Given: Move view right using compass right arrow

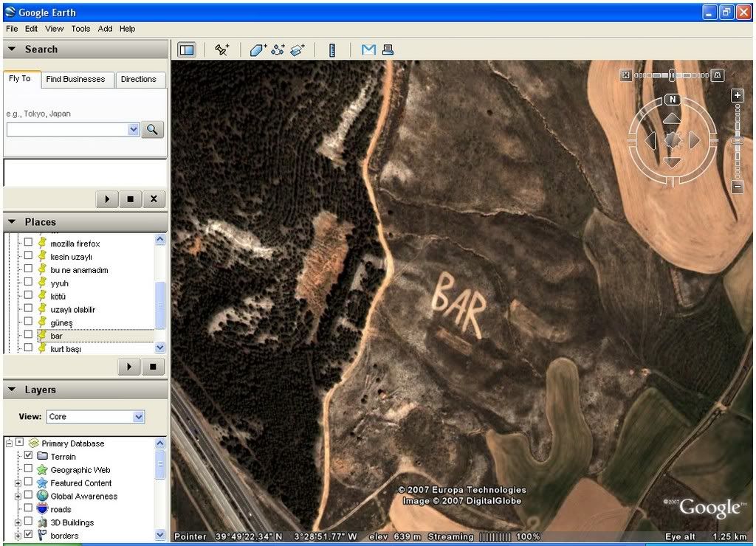Looking at the screenshot, I should click(x=695, y=140).
